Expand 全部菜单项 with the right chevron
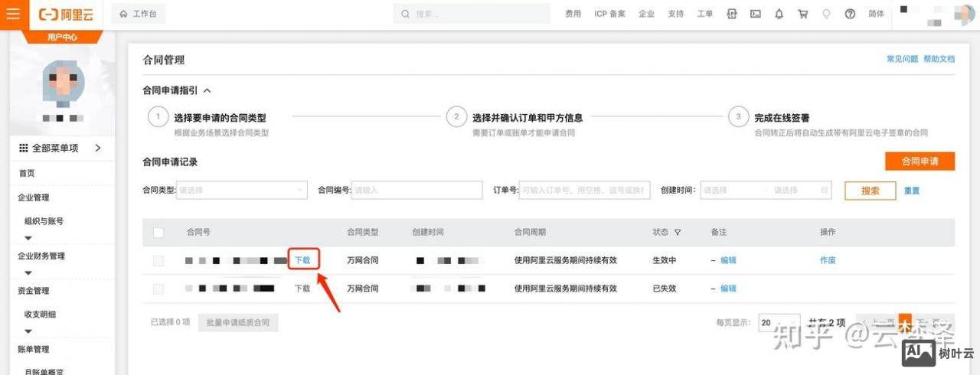 pos(97,148)
